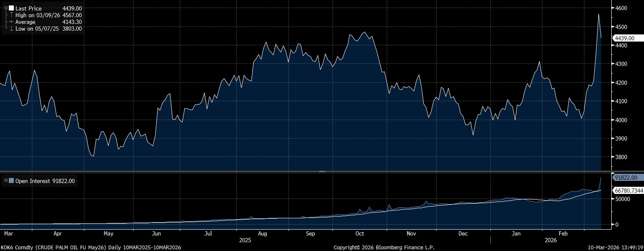Click the KOK6 Comdty chart title text

(91, 248)
